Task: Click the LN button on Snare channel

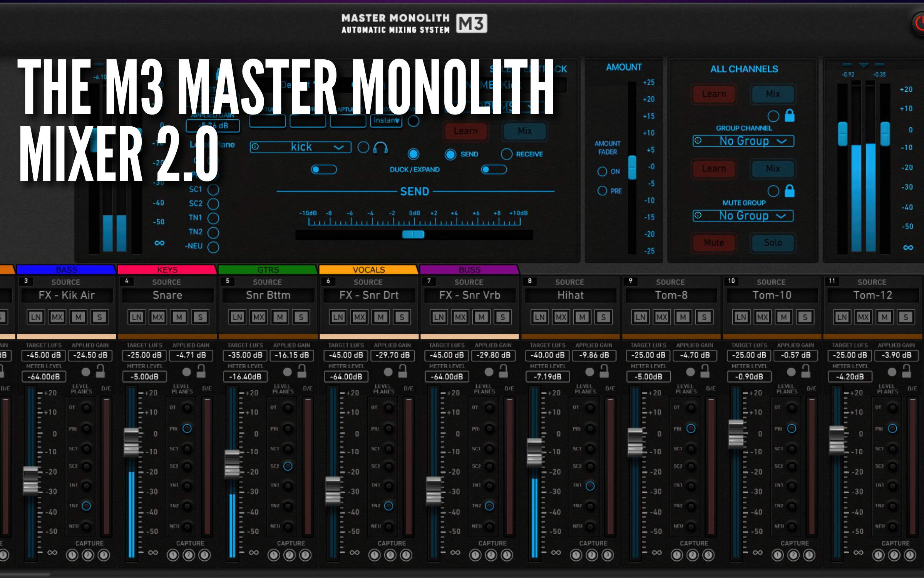Action: (136, 317)
